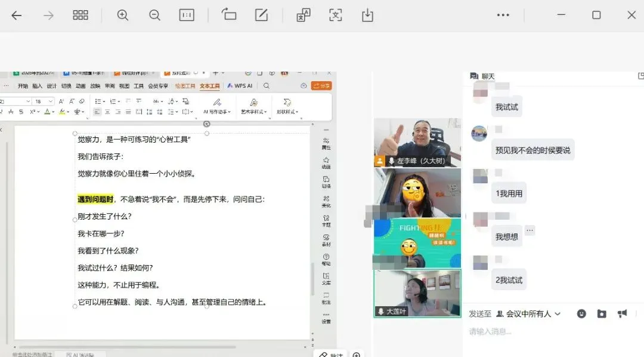This screenshot has height=357, width=644.
Task: Open the 会员专享 ribbon tab
Action: 158,86
